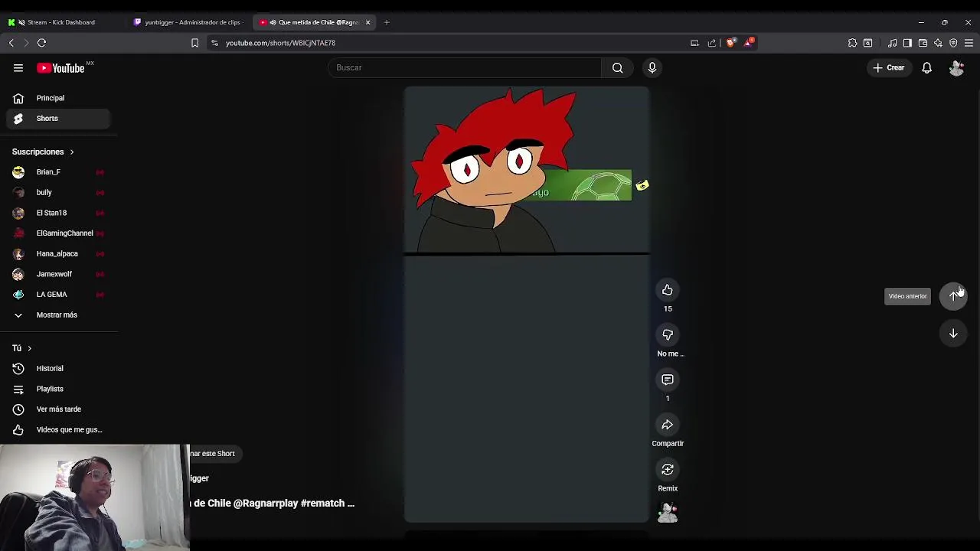Open a new browser tab
Image resolution: width=980 pixels, height=551 pixels.
point(387,22)
